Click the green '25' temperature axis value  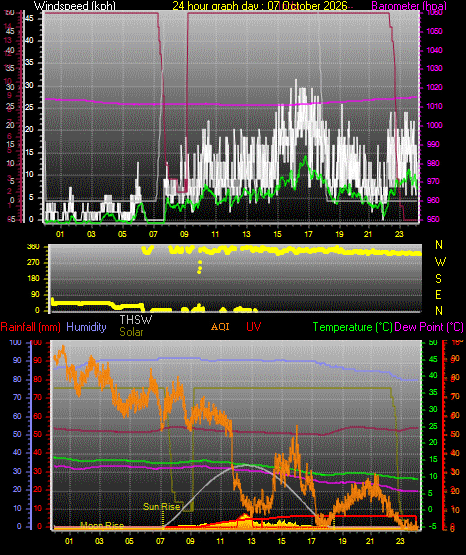433,426
